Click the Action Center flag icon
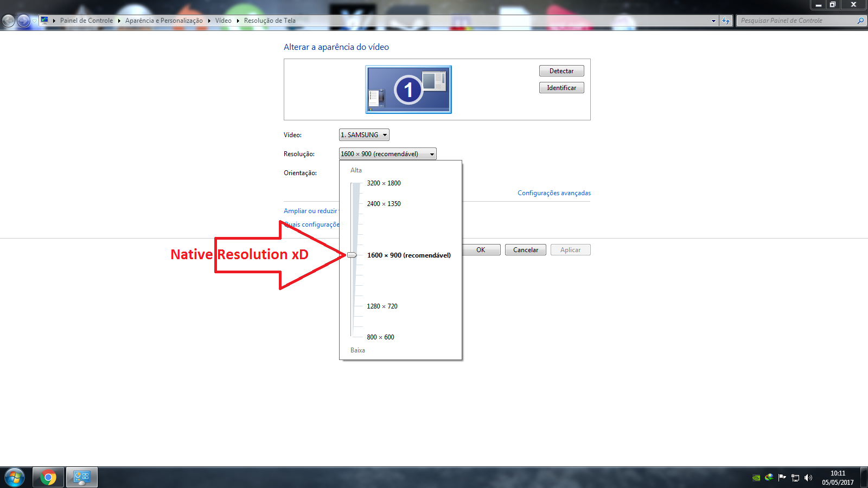Screen dimensions: 868x488 pos(782,478)
